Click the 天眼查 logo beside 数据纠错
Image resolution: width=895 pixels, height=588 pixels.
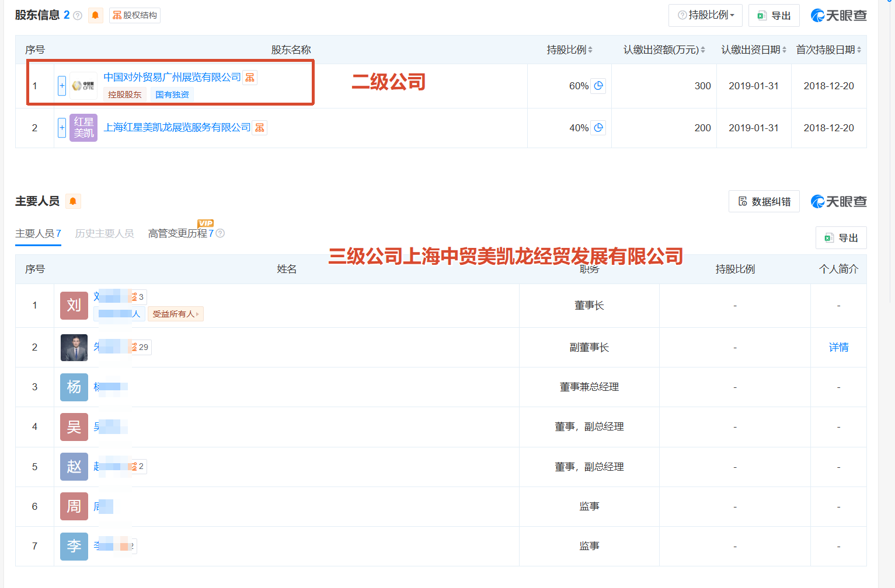[x=839, y=201]
